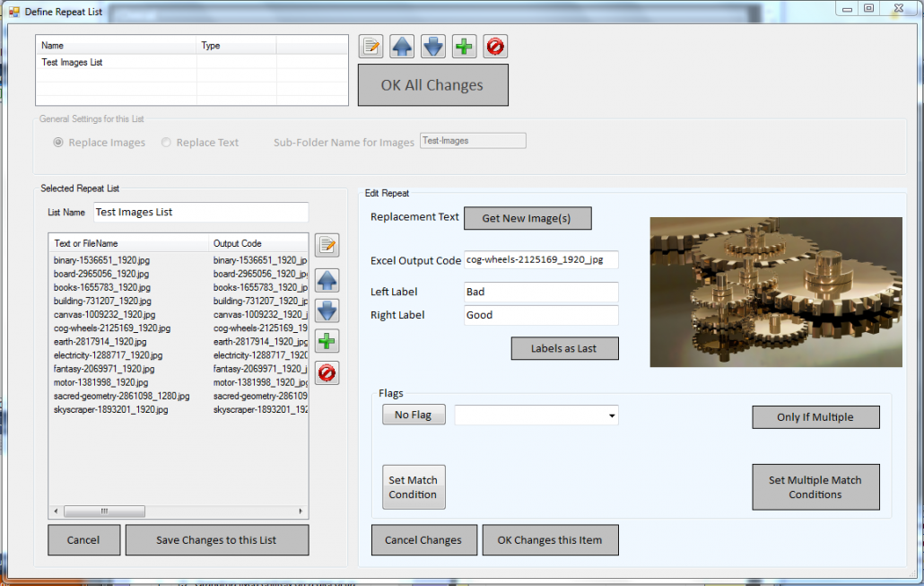Click red delete icon beside the file list
This screenshot has width=924, height=586.
[x=327, y=372]
